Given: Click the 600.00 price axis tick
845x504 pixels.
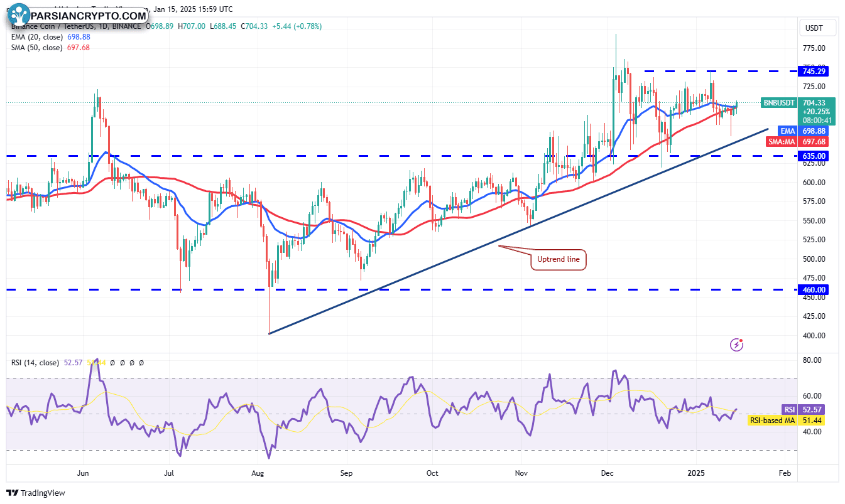Looking at the screenshot, I should [x=814, y=183].
